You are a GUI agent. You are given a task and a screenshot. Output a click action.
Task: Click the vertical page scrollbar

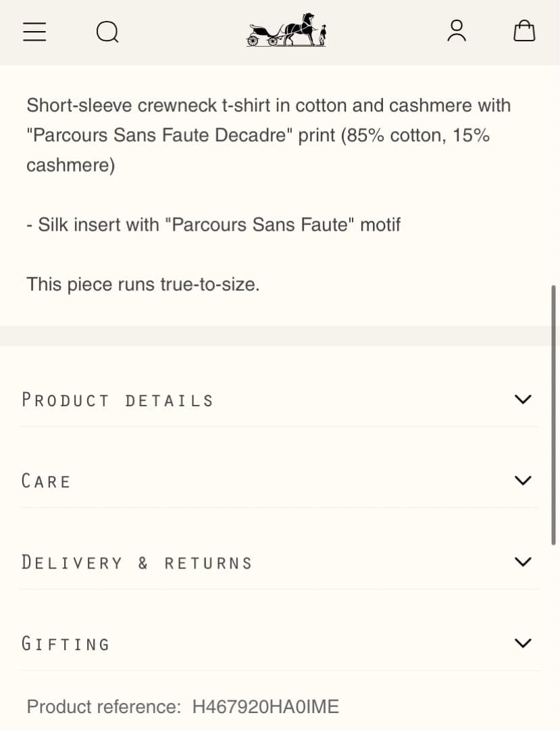point(554,415)
